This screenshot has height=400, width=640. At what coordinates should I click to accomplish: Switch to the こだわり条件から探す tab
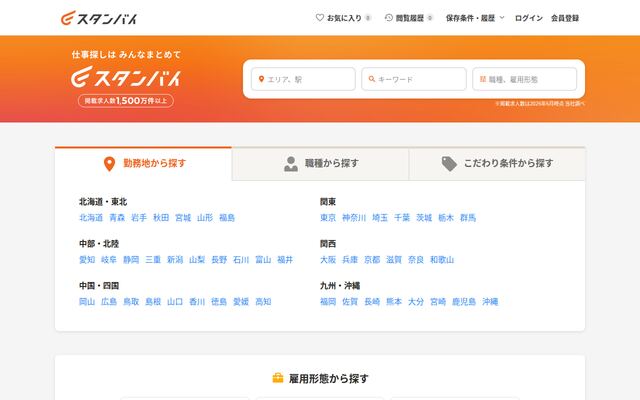click(x=497, y=164)
